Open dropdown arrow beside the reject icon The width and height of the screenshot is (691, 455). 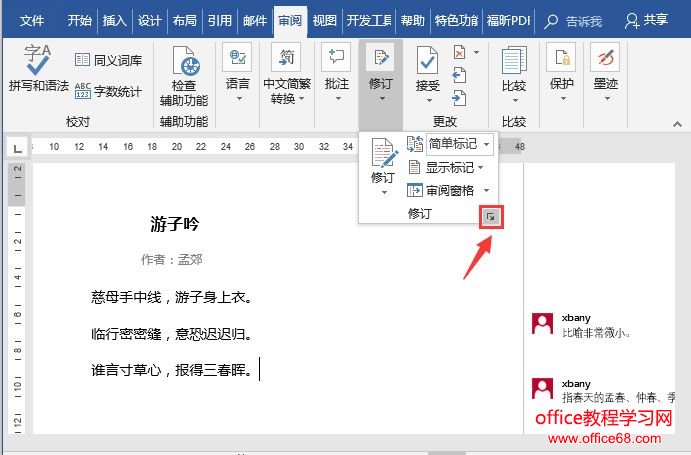pos(476,52)
